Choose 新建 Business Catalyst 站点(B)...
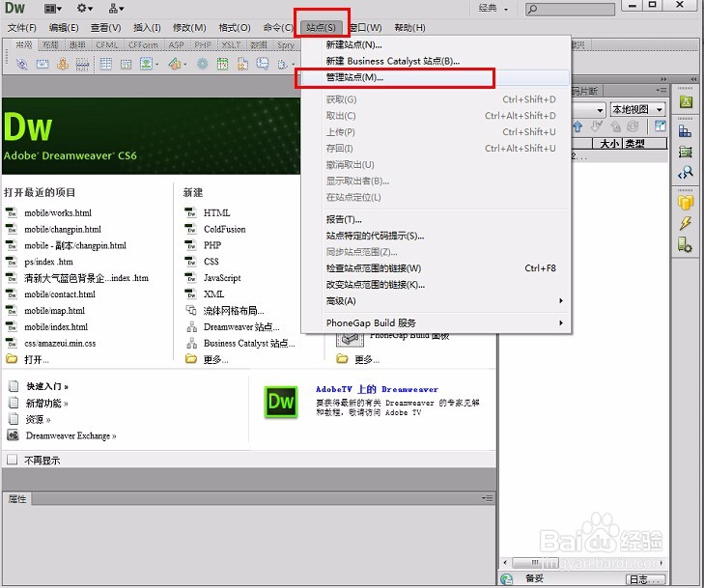The height and width of the screenshot is (588, 704). click(x=436, y=61)
